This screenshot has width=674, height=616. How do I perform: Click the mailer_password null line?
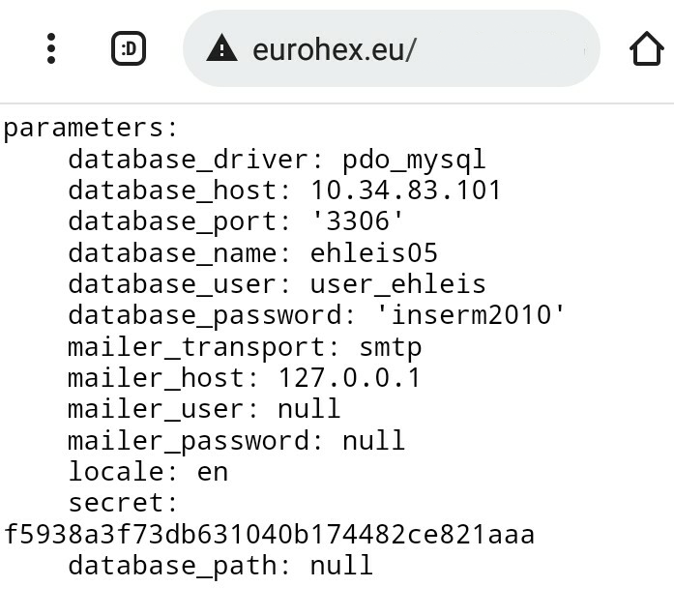click(236, 441)
